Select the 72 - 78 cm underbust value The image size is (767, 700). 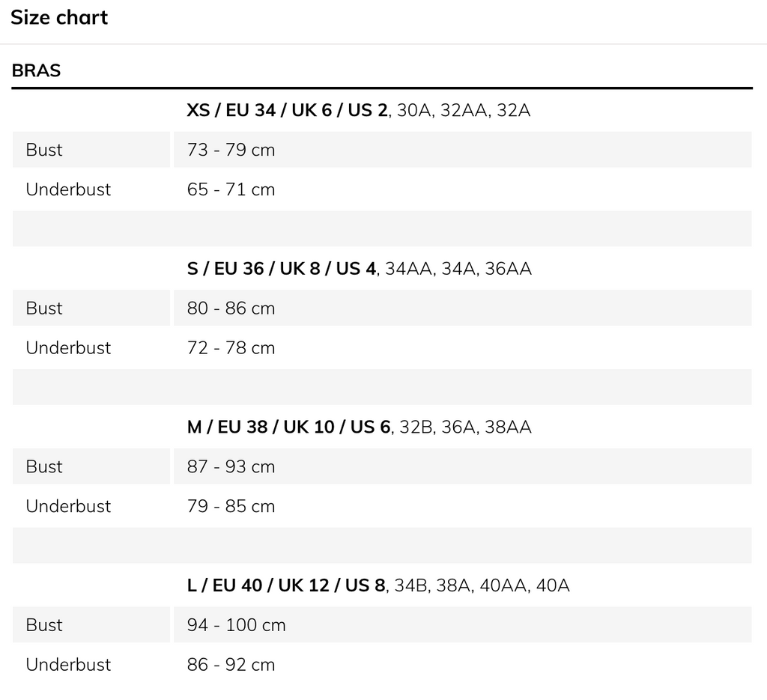231,348
